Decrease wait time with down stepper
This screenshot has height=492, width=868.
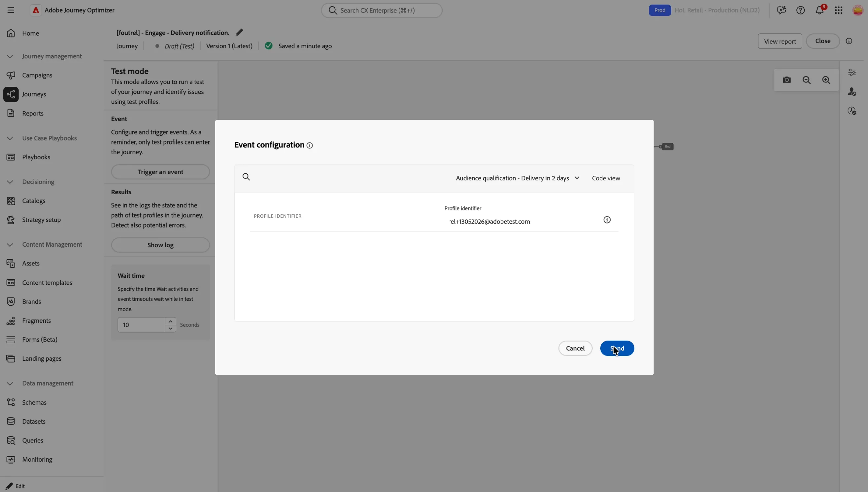(x=170, y=328)
